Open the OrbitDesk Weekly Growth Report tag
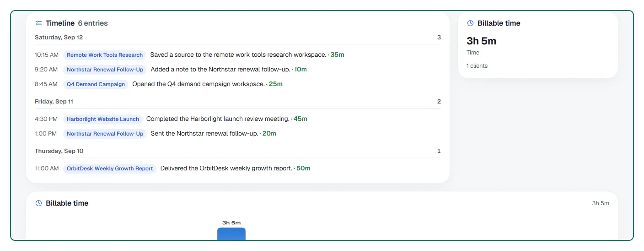The height and width of the screenshot is (251, 644). pos(110,169)
